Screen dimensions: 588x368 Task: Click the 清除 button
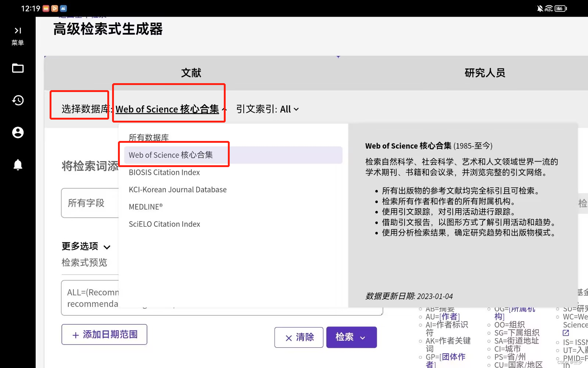pos(299,337)
